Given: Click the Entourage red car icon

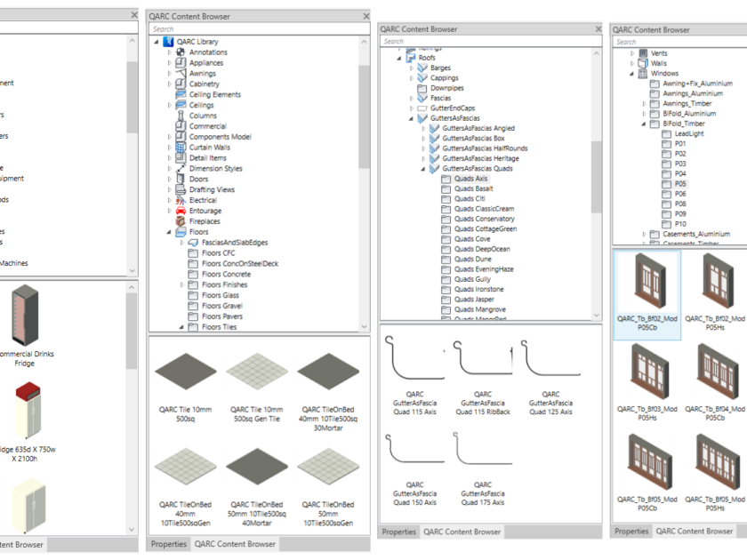Looking at the screenshot, I should point(181,212).
